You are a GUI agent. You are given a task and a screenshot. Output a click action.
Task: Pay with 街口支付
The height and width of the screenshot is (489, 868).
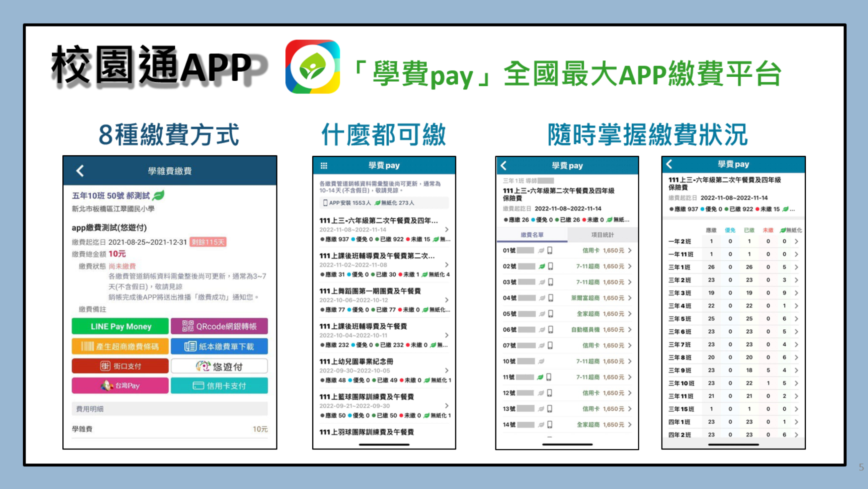(x=120, y=366)
